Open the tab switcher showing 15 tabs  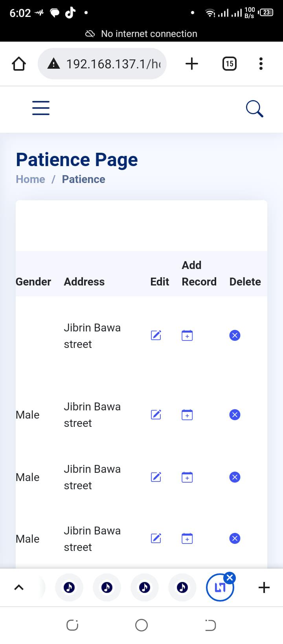[x=230, y=64]
